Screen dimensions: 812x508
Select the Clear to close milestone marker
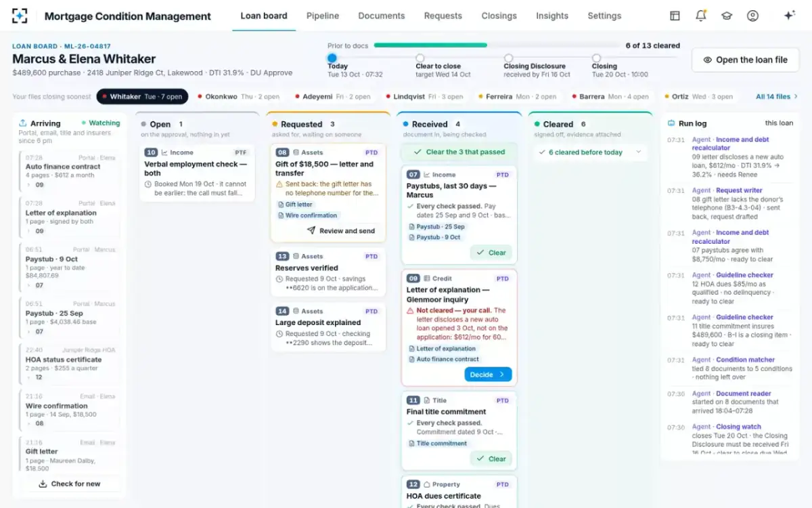point(420,58)
